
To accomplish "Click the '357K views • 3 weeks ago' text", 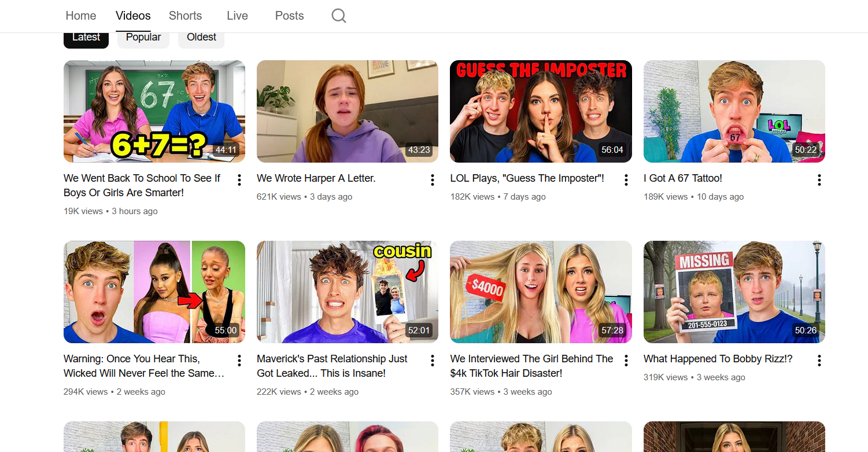I will click(501, 392).
